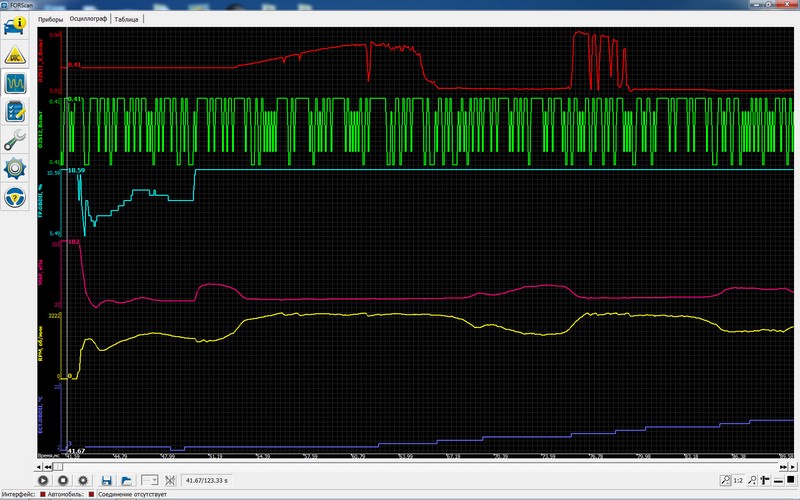Open a saved log file

point(126,481)
